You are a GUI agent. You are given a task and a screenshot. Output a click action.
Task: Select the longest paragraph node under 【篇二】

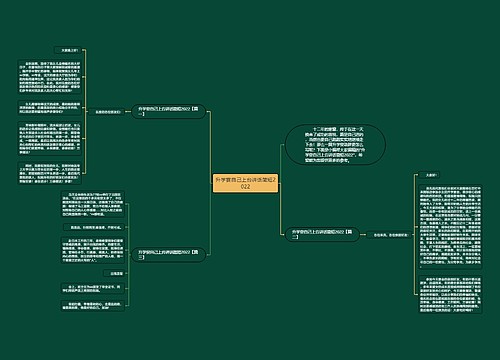coord(450,227)
